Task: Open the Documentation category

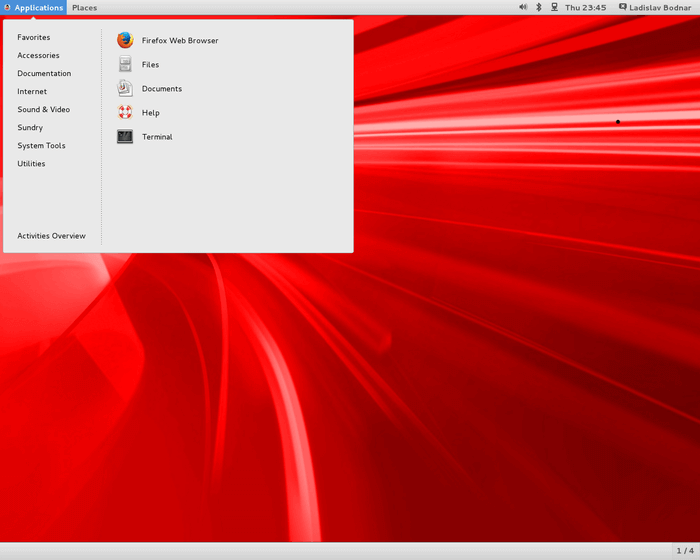Action: click(44, 73)
